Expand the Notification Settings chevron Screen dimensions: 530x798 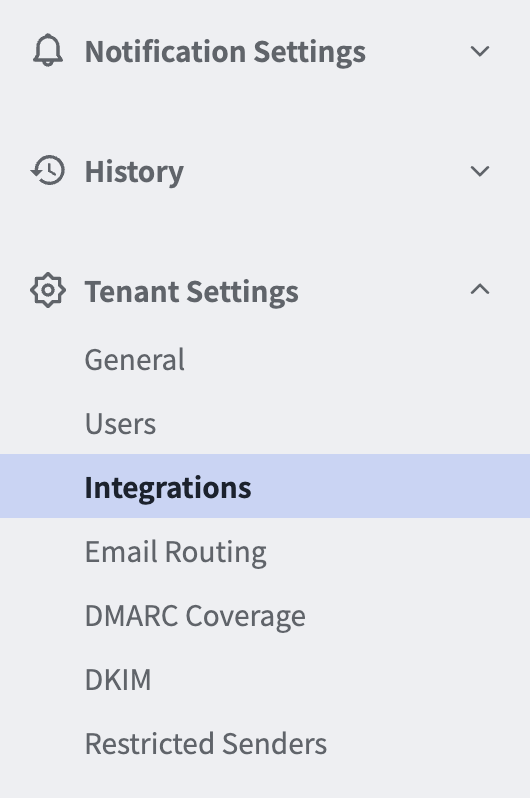tap(480, 51)
